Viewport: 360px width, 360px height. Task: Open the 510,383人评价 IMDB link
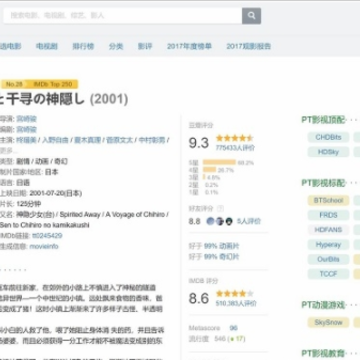click(x=236, y=304)
